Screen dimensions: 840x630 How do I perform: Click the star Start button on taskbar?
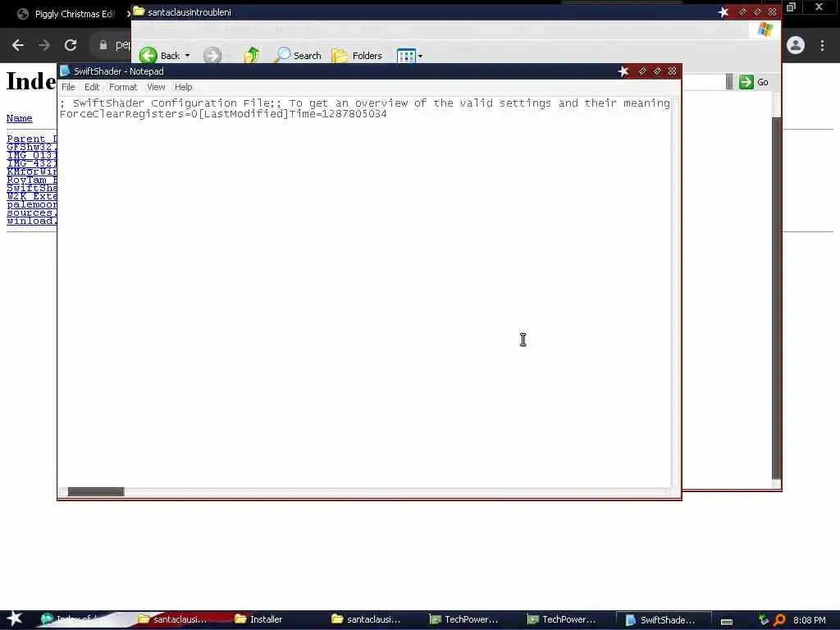[14, 619]
